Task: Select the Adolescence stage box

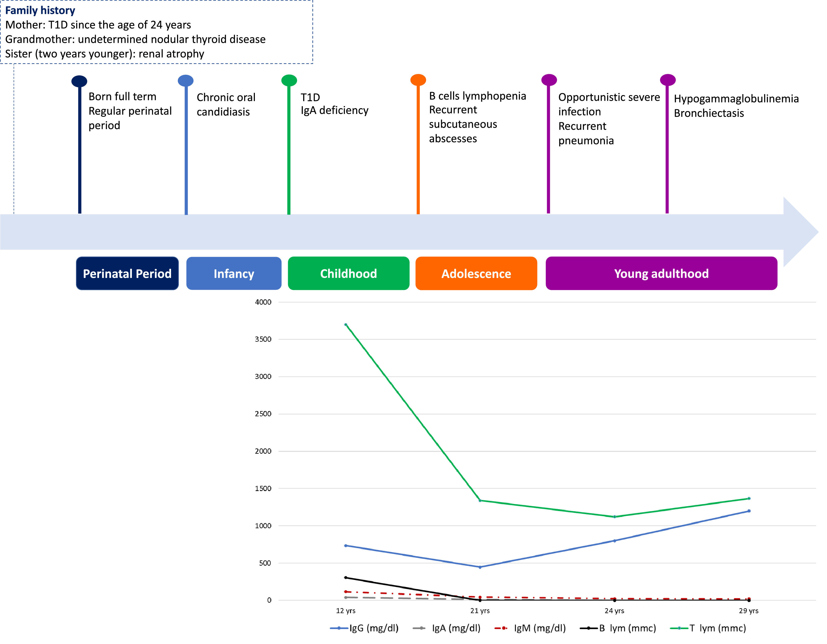Action: click(476, 274)
